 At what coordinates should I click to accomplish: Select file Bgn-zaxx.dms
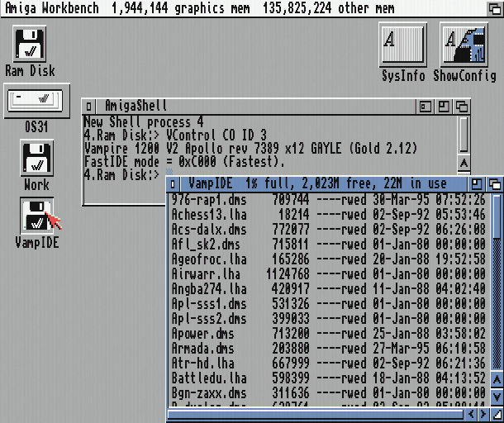328,393
